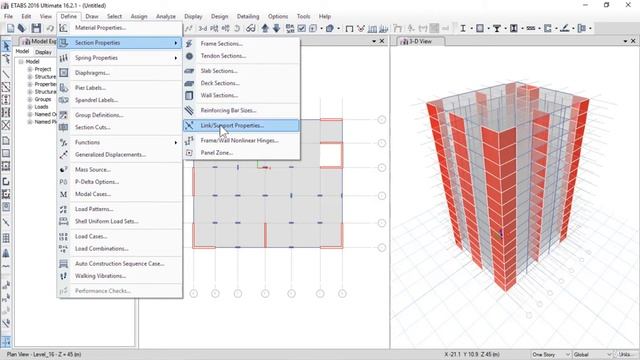Select Slab Sections submenu item
Viewport: 640px width, 360px height.
241,71
